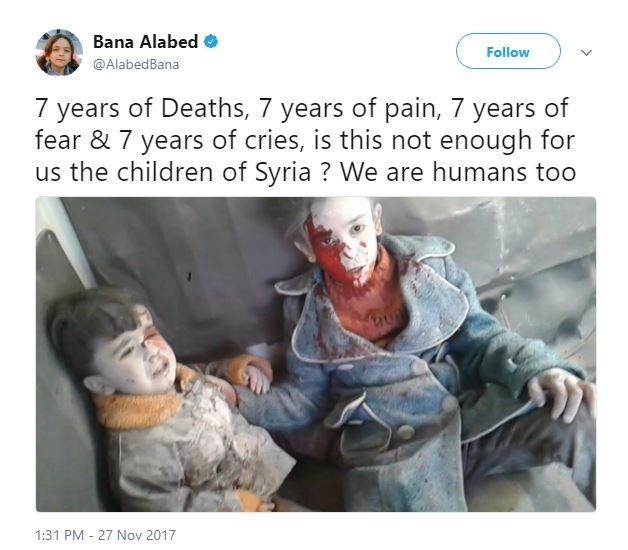628x550 pixels.
Task: Click the first line of tweet text
Action: point(302,108)
